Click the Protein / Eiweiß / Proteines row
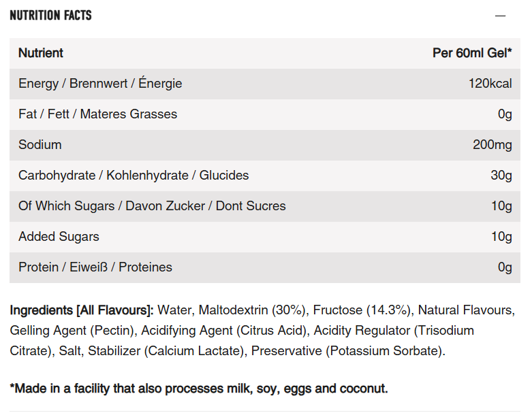Screen dimensions: 532x413 click(x=265, y=267)
